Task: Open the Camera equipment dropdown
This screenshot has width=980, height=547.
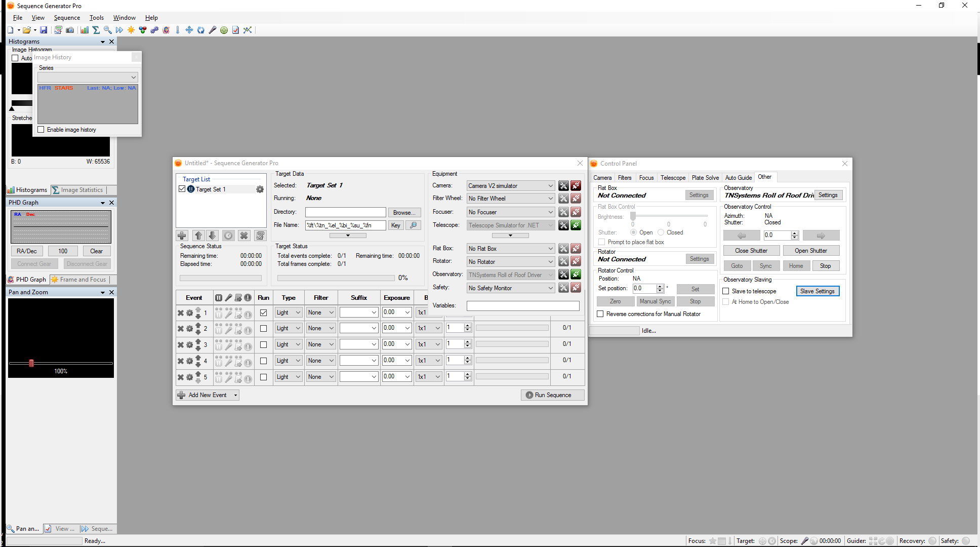Action: click(510, 186)
